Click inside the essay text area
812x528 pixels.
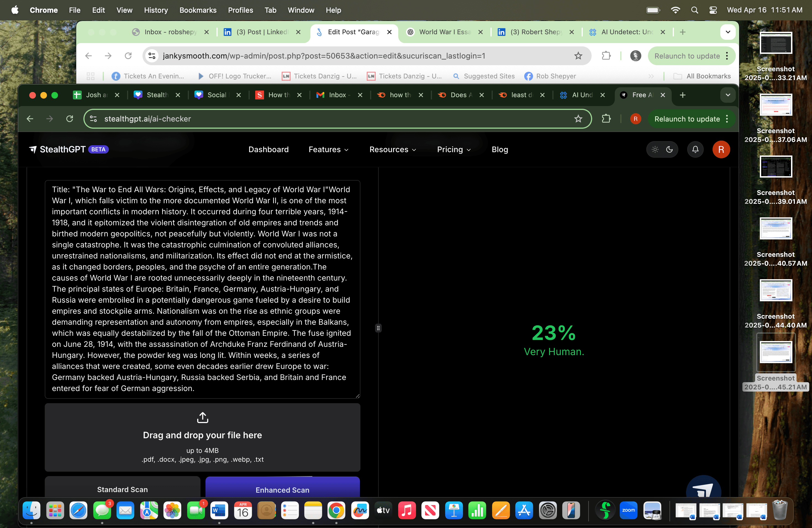pyautogui.click(x=202, y=289)
